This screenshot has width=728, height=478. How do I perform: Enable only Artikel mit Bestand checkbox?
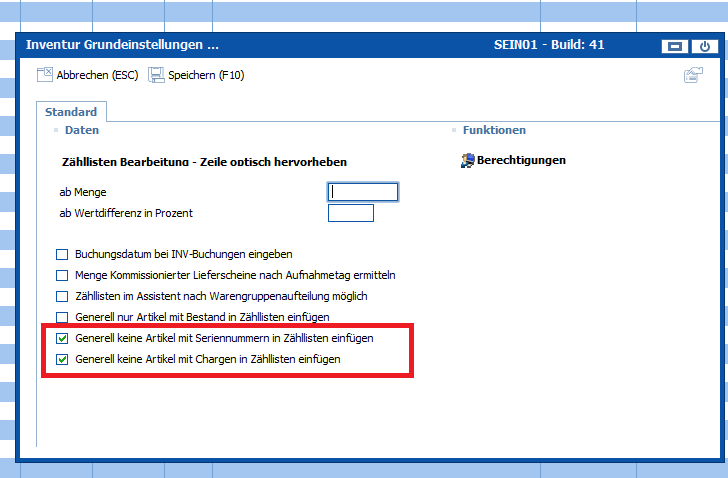63,317
